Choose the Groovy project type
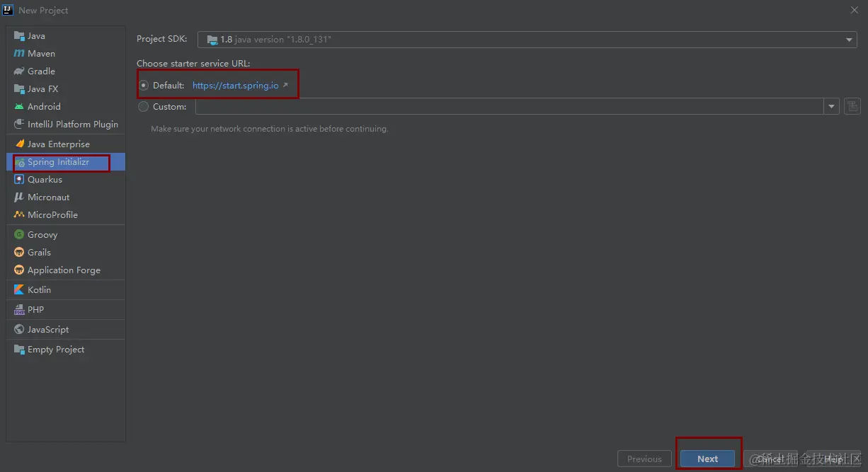Viewport: 868px width, 472px height. [x=66, y=234]
